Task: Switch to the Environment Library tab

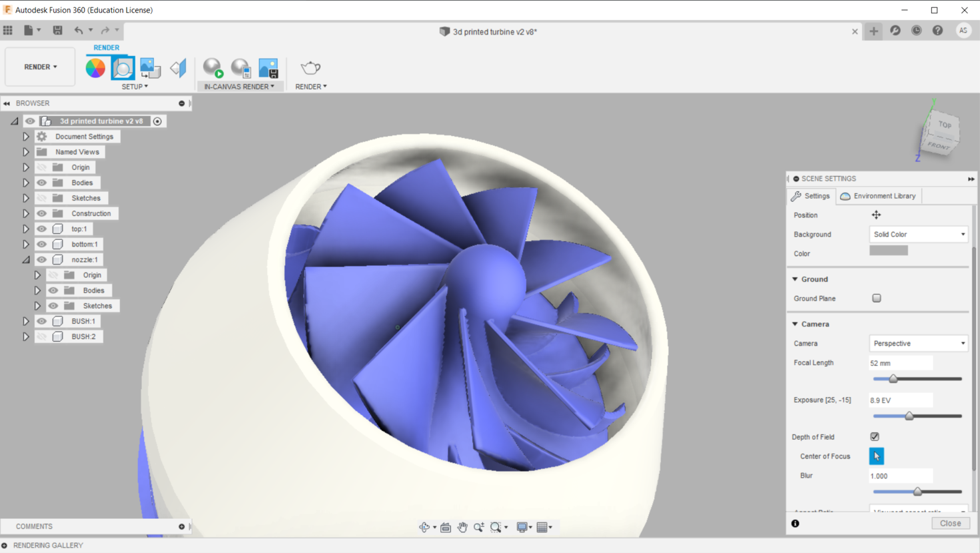Action: 878,196
